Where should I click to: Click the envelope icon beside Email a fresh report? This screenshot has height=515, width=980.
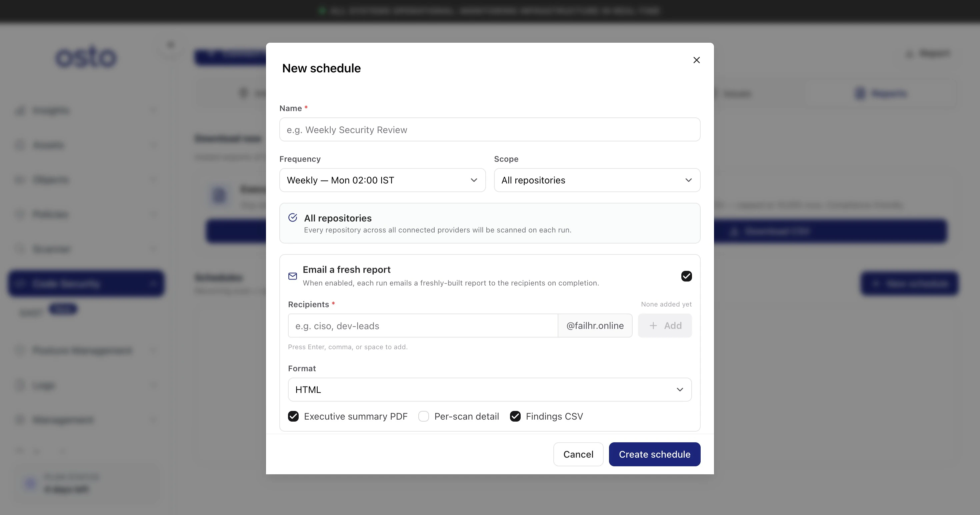tap(293, 276)
